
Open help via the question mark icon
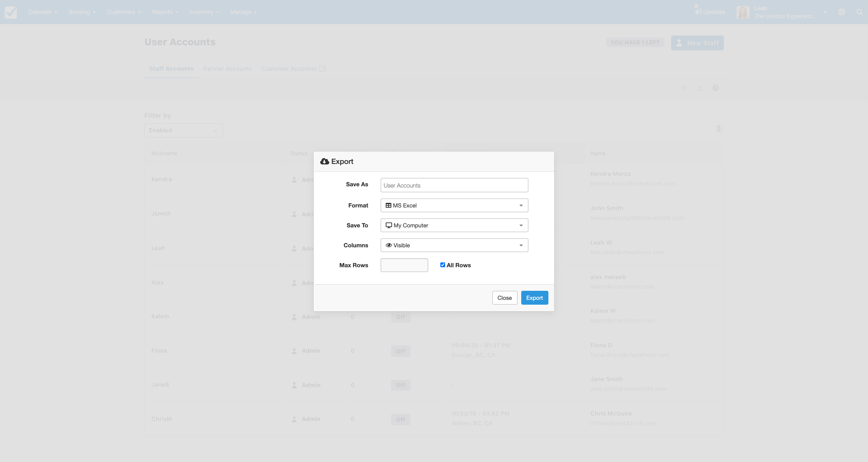[x=715, y=88]
